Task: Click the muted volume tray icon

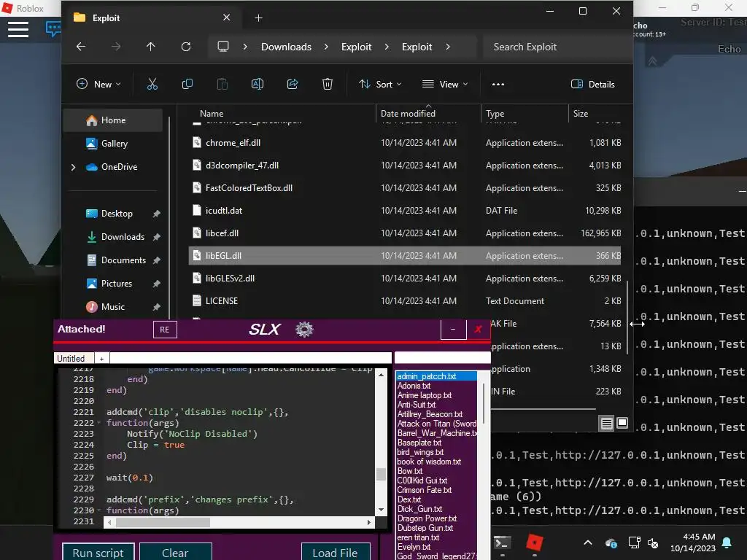Action: 653,542
